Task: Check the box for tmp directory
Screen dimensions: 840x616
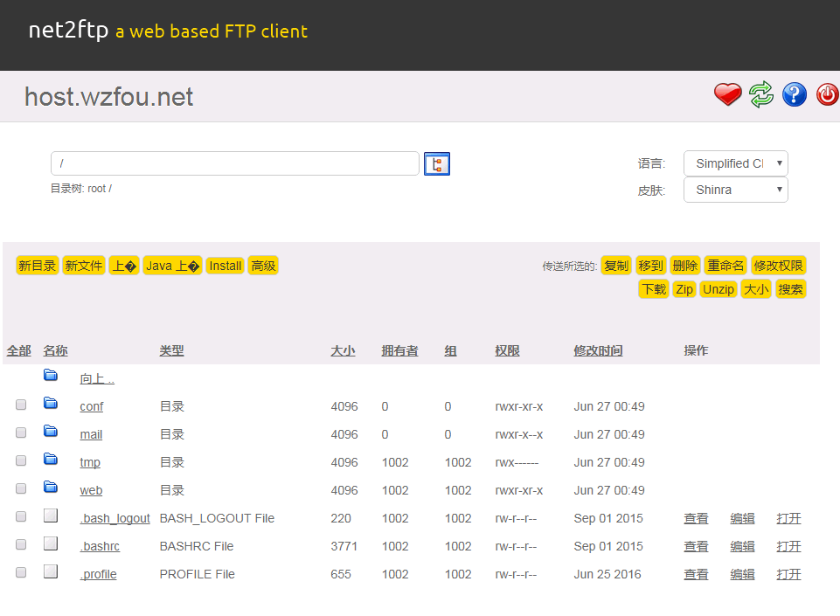Action: (21, 460)
